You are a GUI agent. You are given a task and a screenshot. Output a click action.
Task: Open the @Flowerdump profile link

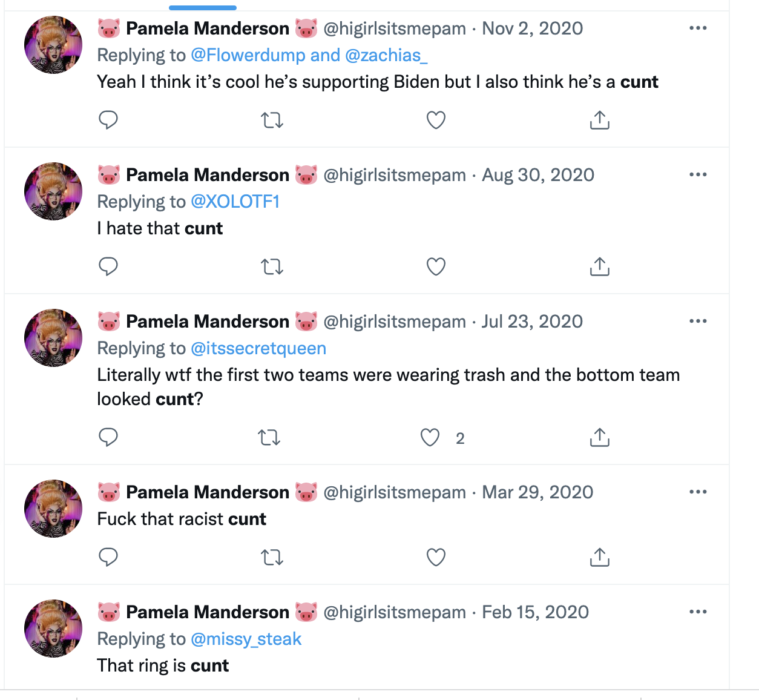[248, 55]
